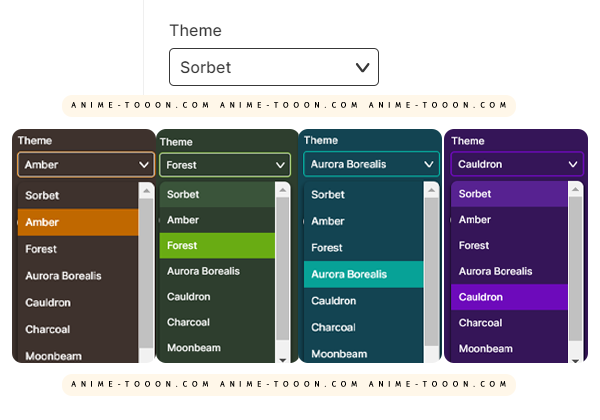Select Sorbet in the Forest theme list
This screenshot has width=600, height=420.
217,194
